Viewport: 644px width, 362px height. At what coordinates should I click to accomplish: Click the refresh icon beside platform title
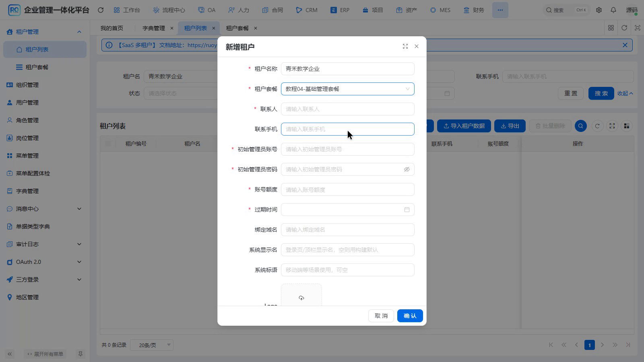pos(101,10)
